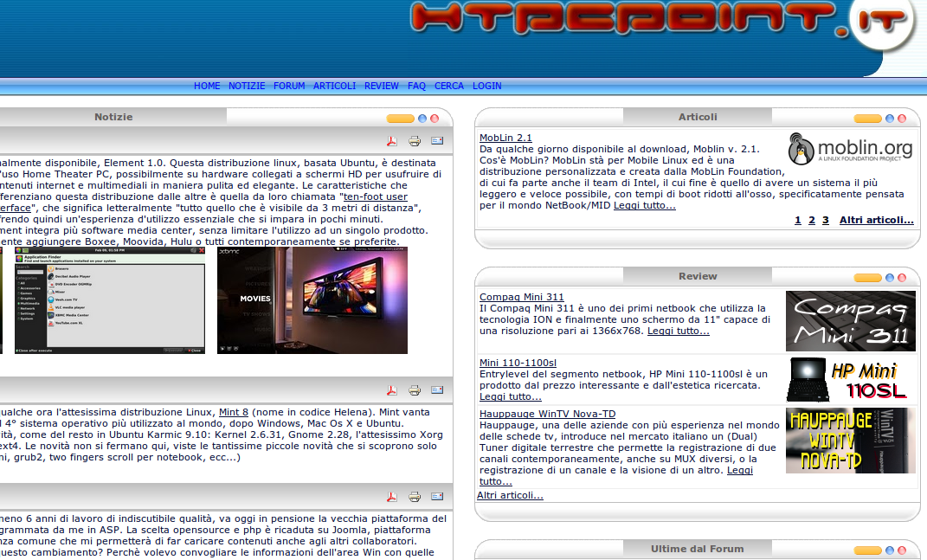Read the full Hauppauge WinTV review via Leggi tutto

tap(739, 470)
